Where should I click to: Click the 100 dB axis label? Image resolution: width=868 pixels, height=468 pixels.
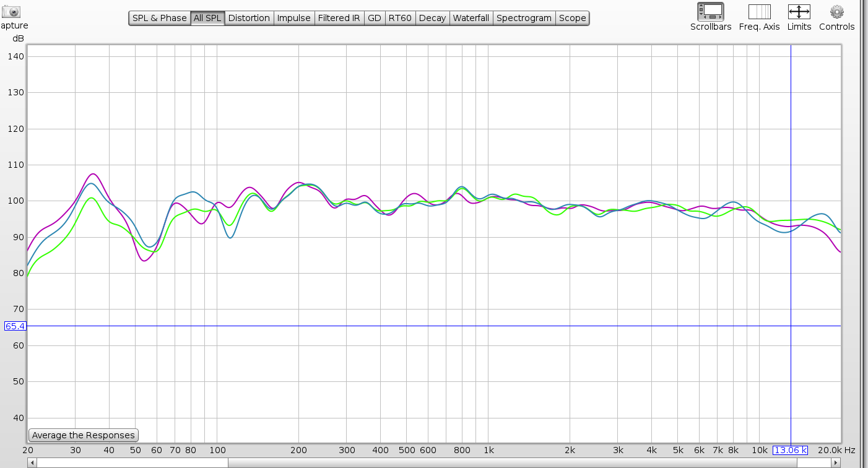(x=16, y=201)
